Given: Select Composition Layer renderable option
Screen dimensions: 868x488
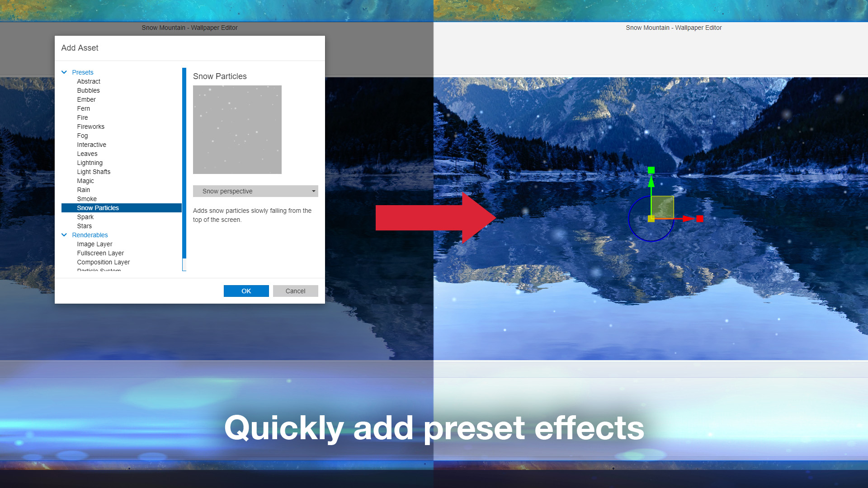Looking at the screenshot, I should point(103,262).
